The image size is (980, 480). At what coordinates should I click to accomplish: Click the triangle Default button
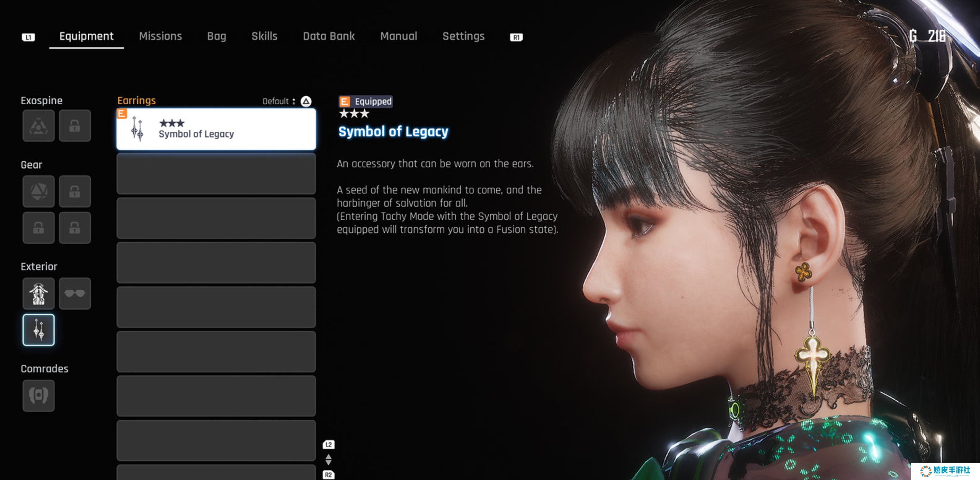pyautogui.click(x=306, y=101)
